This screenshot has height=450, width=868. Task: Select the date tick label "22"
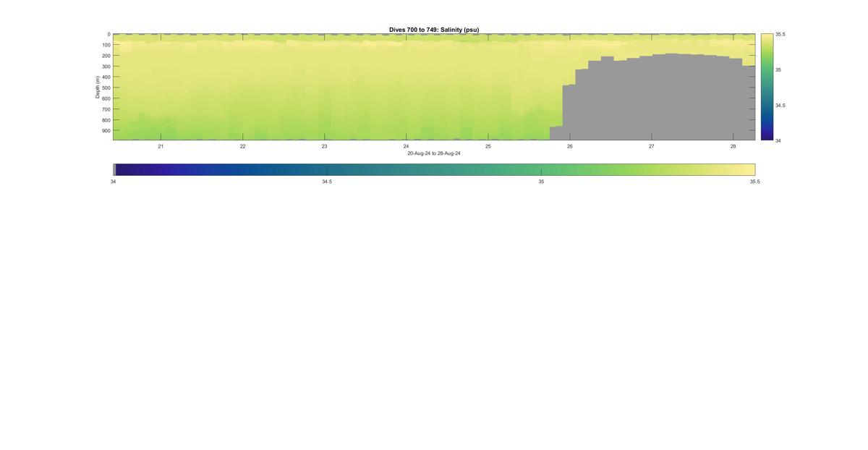(x=242, y=146)
